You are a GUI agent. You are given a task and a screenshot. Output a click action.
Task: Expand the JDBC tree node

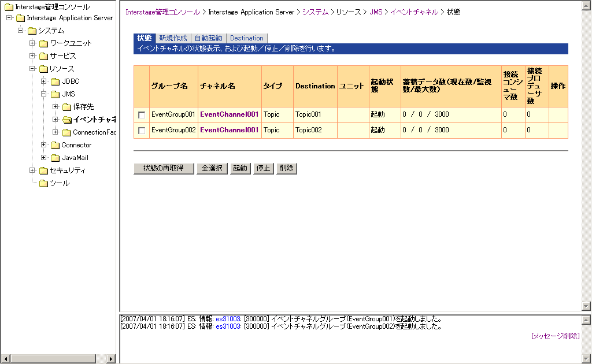pyautogui.click(x=44, y=81)
